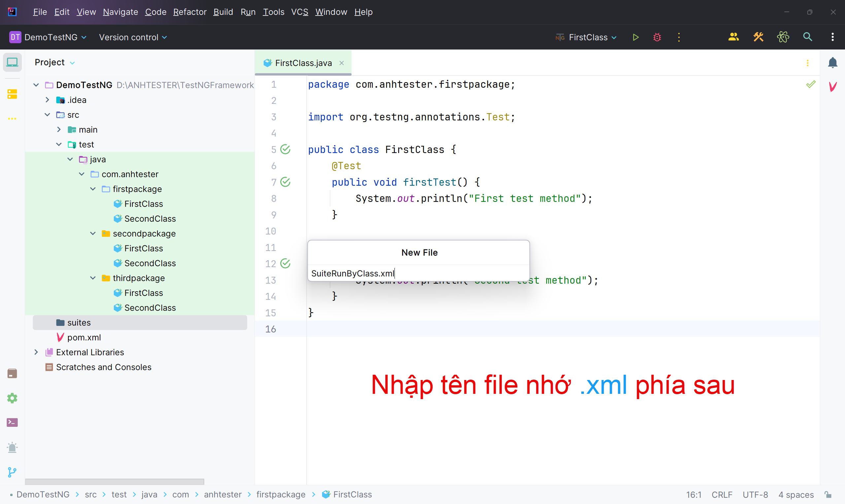The width and height of the screenshot is (845, 504).
Task: Click the Debug bug icon
Action: coord(657,37)
